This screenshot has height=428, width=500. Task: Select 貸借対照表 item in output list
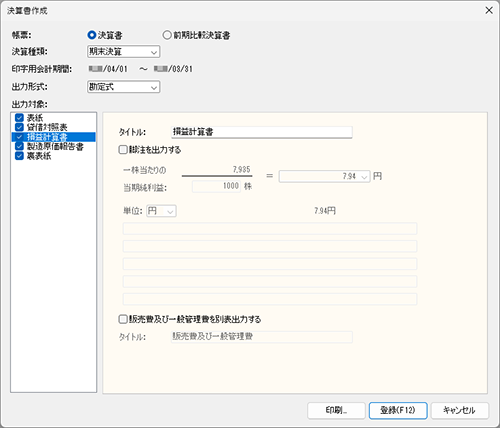(x=47, y=127)
